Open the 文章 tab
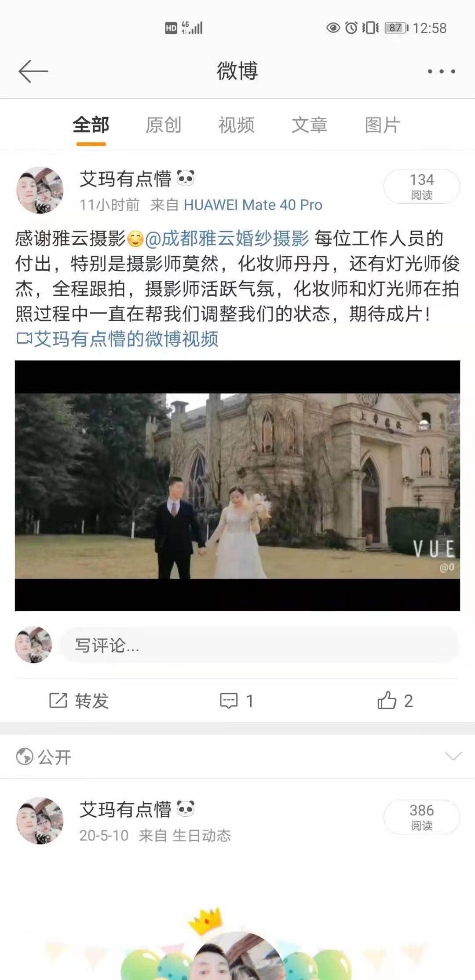Screen dimensions: 475x980 309,125
